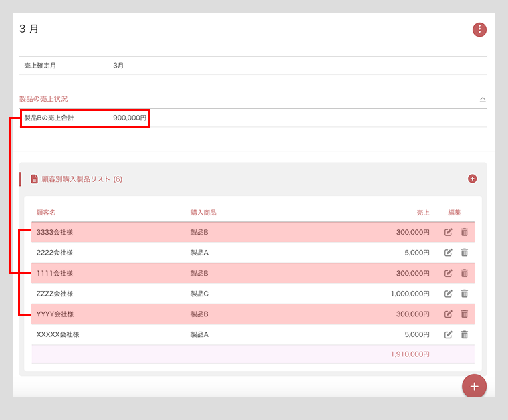Viewport: 508px width, 420px height.
Task: Delete the 2222会社様 row
Action: 465,253
